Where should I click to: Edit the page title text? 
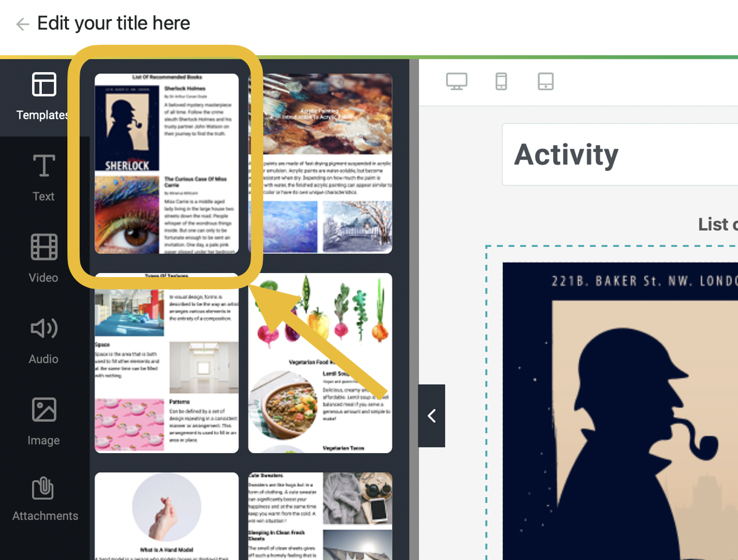(113, 23)
